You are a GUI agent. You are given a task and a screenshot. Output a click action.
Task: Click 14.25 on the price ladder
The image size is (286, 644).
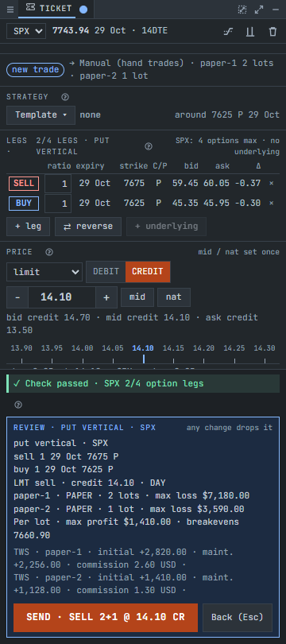234,348
